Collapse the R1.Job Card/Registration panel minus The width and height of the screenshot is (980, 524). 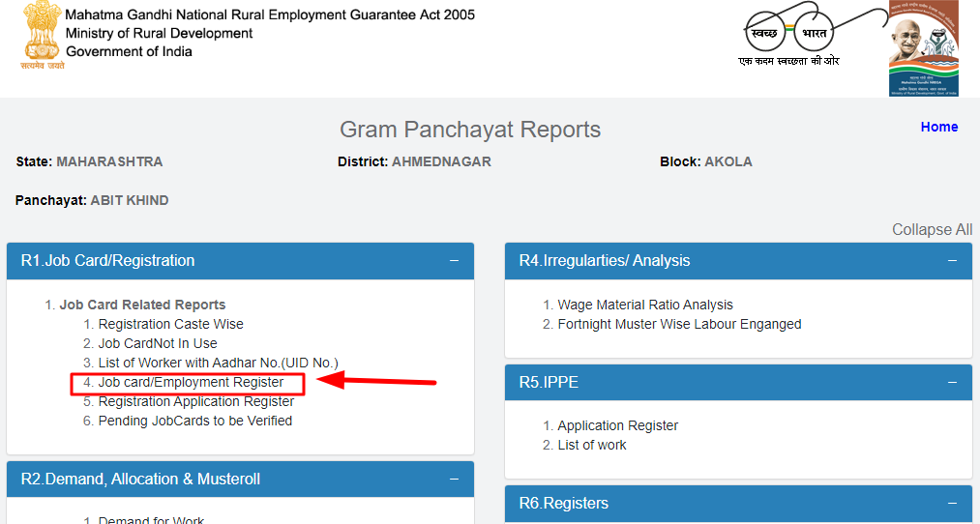click(455, 260)
